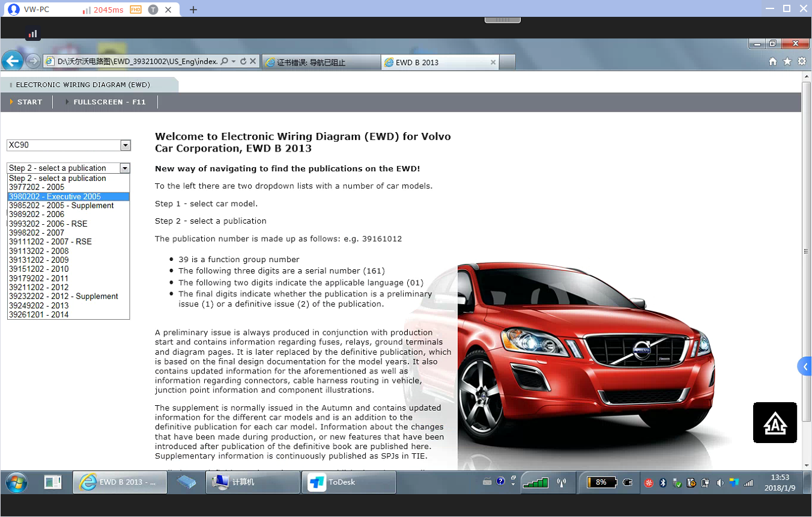
Task: Open IE Tools gear icon
Action: coord(802,61)
